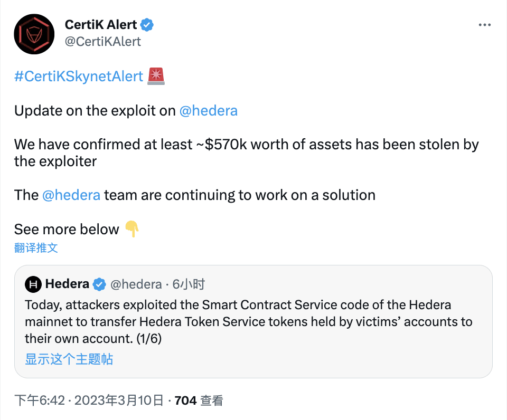Click the pointing-down hand emoji
Viewport: 507px width, 420px height.
click(132, 229)
